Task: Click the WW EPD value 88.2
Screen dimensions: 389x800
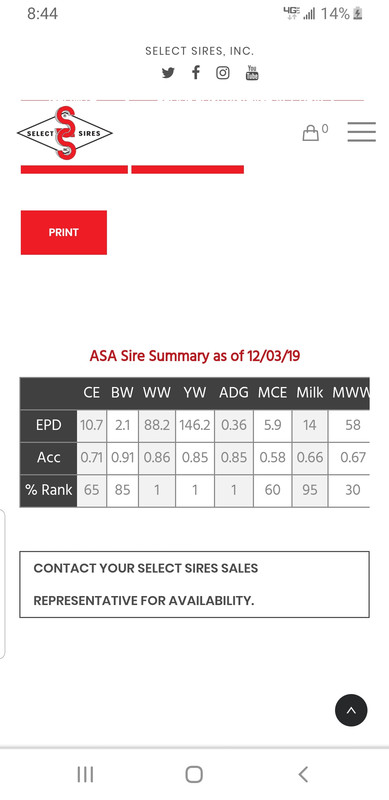Action: (x=157, y=425)
